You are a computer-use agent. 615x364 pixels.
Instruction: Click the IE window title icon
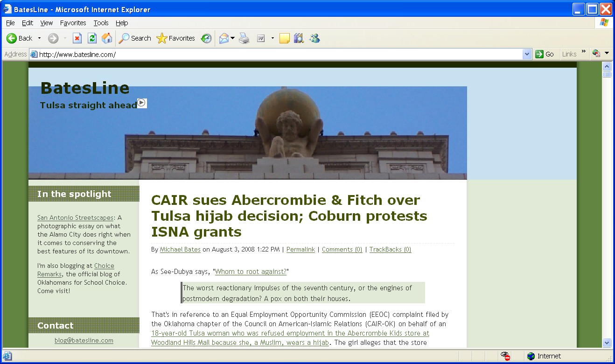(x=7, y=9)
